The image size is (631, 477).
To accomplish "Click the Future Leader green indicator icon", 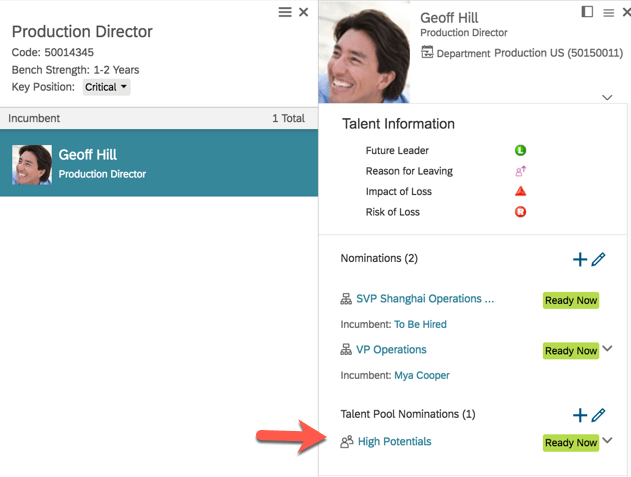I will 520,151.
